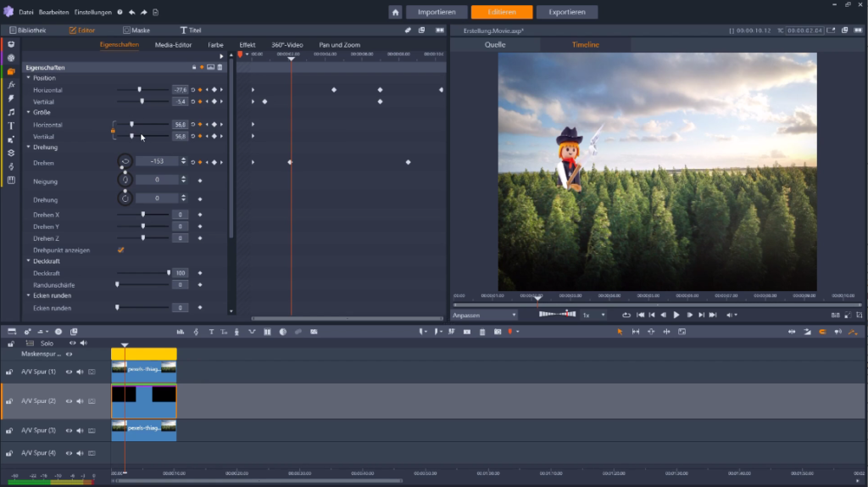The height and width of the screenshot is (487, 868).
Task: Toggle lock on A/V Spur (3)
Action: coord(9,430)
